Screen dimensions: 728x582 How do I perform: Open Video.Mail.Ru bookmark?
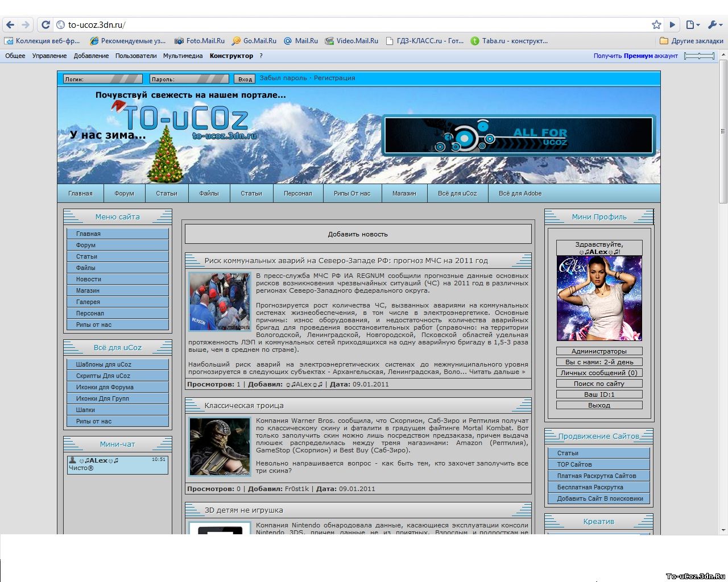[x=351, y=41]
